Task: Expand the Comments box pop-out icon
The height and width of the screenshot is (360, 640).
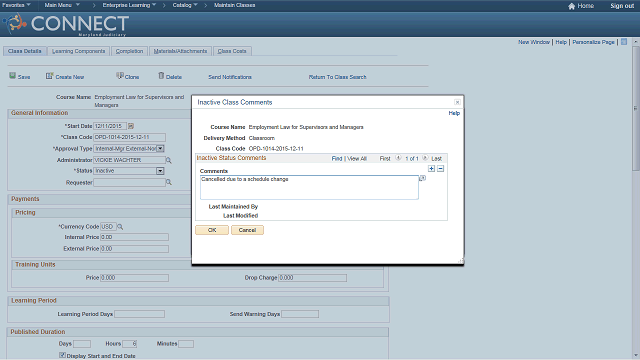Action: pyautogui.click(x=423, y=178)
